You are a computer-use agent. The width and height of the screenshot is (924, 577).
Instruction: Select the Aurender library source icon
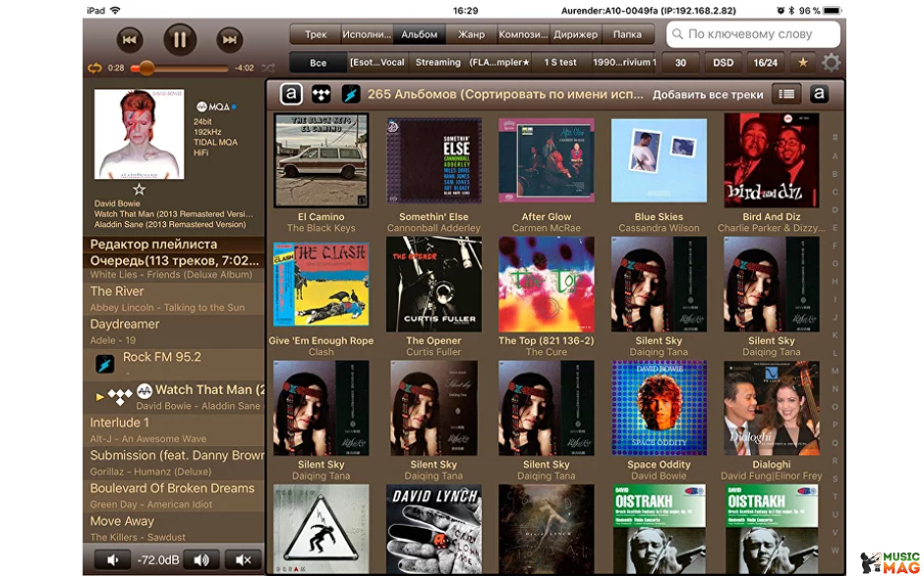291,93
